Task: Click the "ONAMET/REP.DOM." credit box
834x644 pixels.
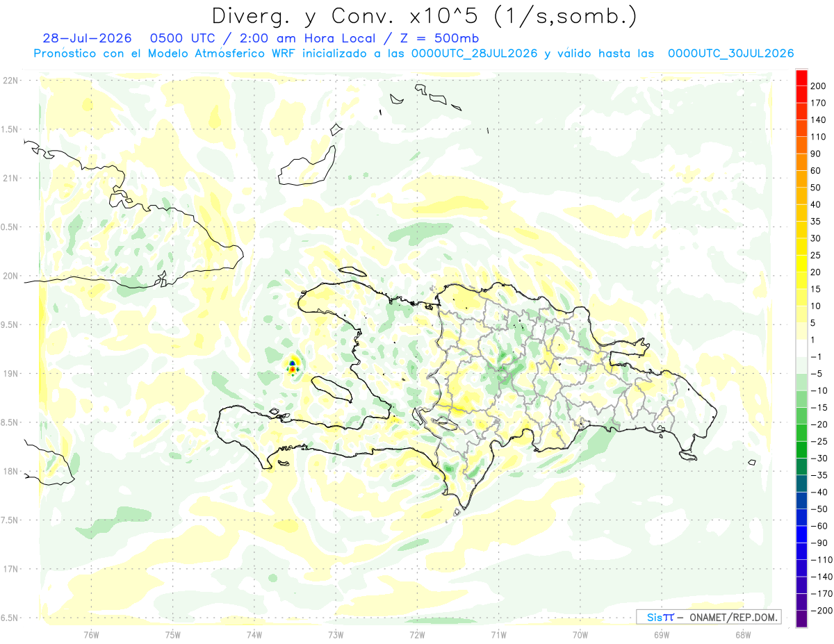Action: pos(708,617)
